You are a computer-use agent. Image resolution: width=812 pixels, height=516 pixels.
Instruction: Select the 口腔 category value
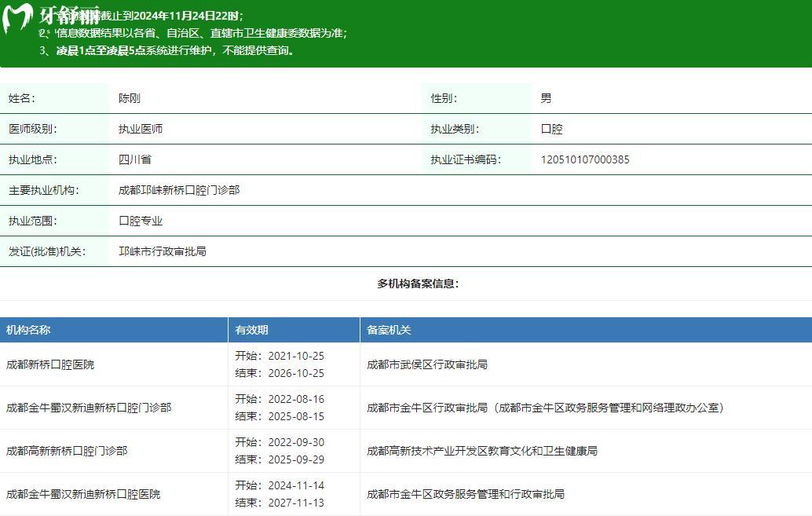coord(551,129)
